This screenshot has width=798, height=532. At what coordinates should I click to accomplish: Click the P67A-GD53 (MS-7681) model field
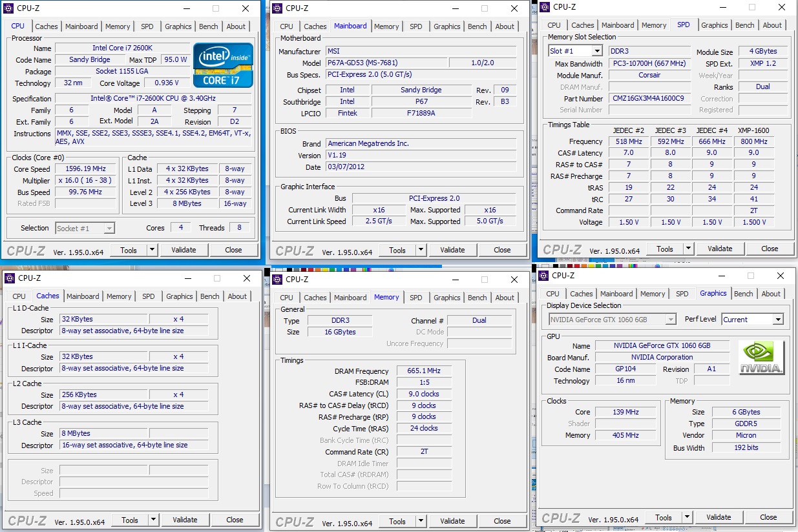[385, 63]
